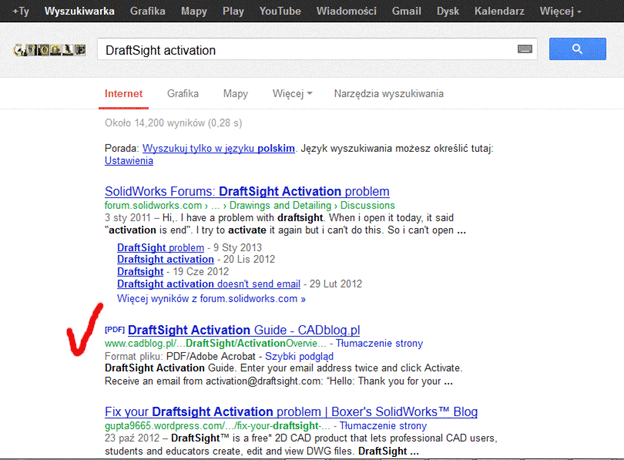Image resolution: width=624 pixels, height=460 pixels.
Task: Open YouTube from the top bar
Action: click(x=280, y=11)
